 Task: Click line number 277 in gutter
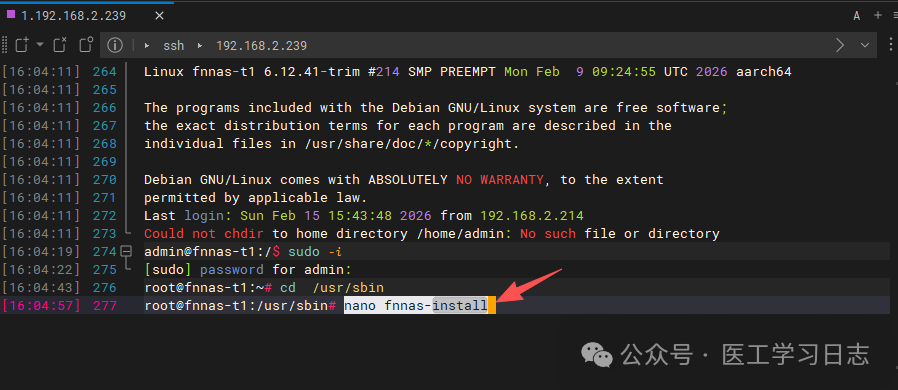pos(105,306)
